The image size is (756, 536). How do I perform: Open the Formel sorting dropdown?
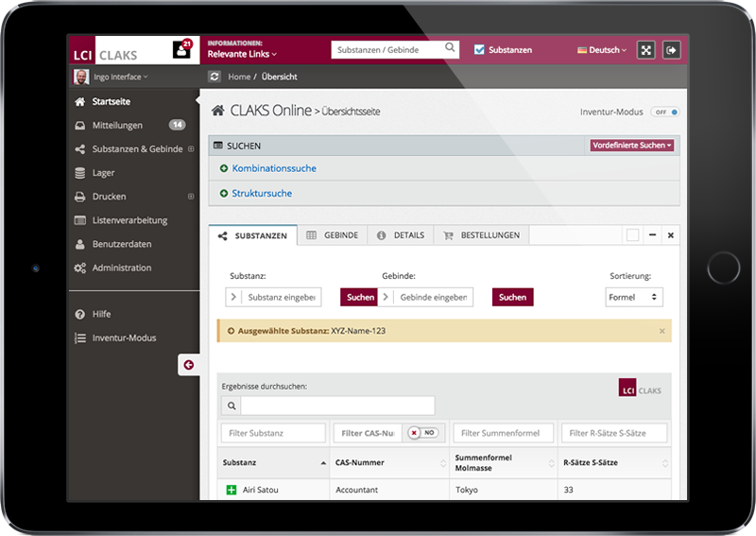tap(633, 297)
